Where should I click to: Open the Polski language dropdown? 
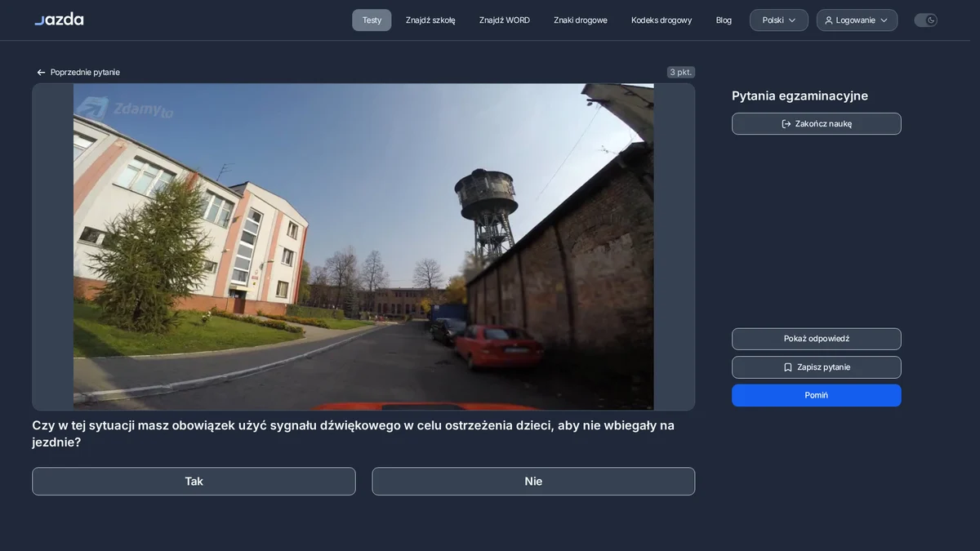pos(779,20)
